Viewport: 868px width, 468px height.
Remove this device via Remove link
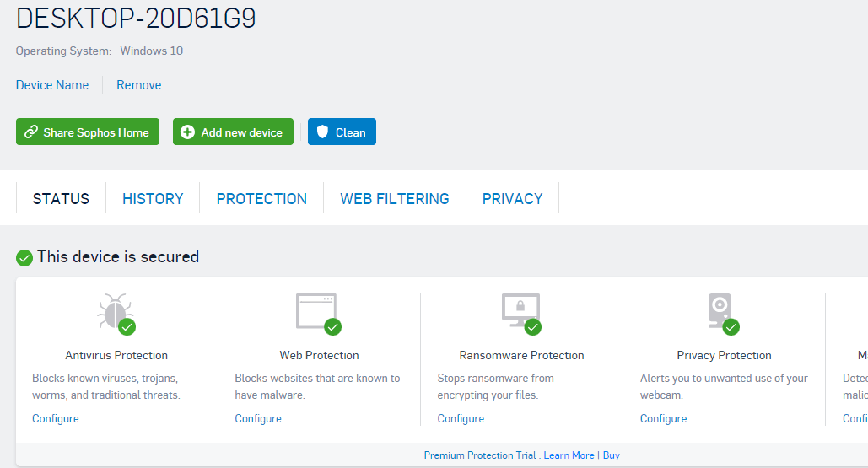pyautogui.click(x=139, y=85)
